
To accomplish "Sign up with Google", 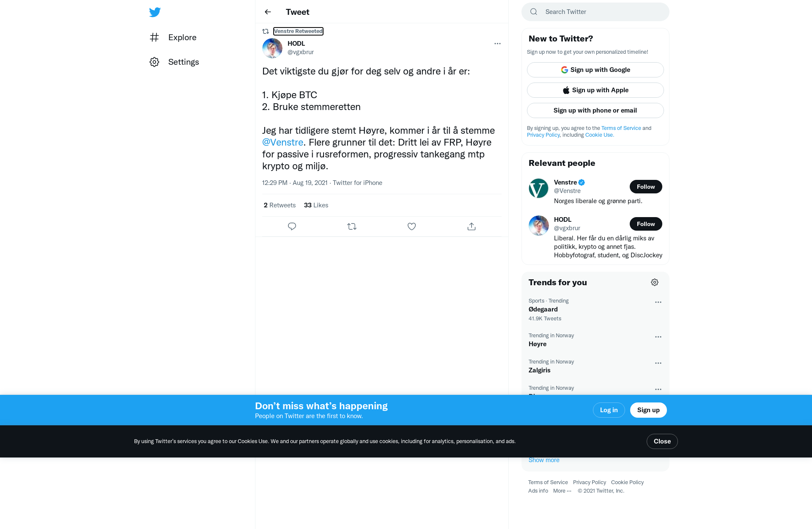I will point(595,70).
